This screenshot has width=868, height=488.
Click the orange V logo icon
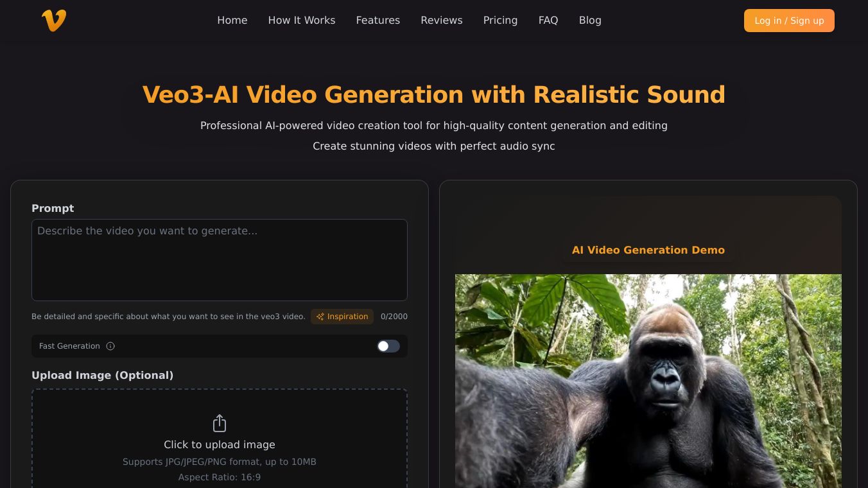coord(54,21)
